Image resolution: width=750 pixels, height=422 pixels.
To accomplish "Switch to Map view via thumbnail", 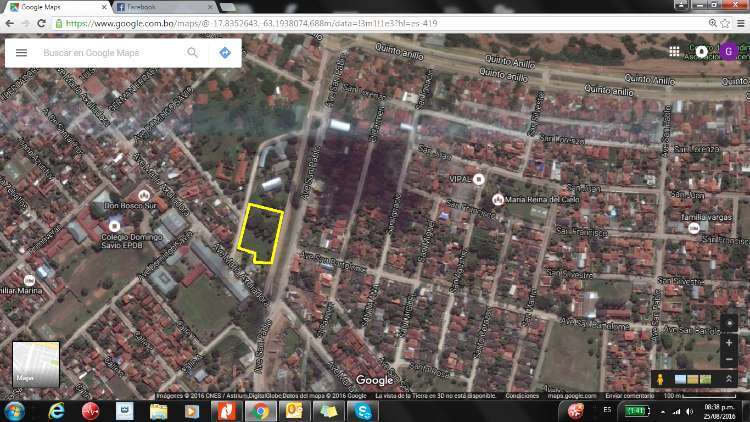I will pos(36,364).
